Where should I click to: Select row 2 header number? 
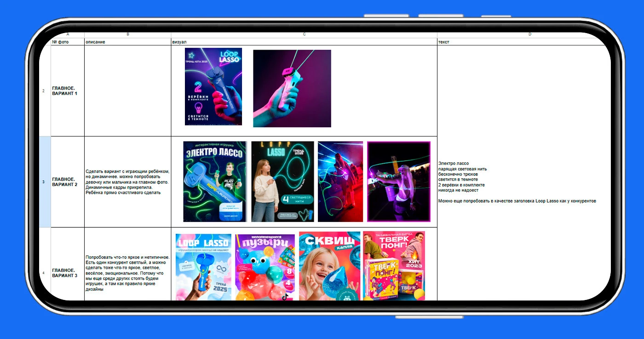(x=44, y=91)
